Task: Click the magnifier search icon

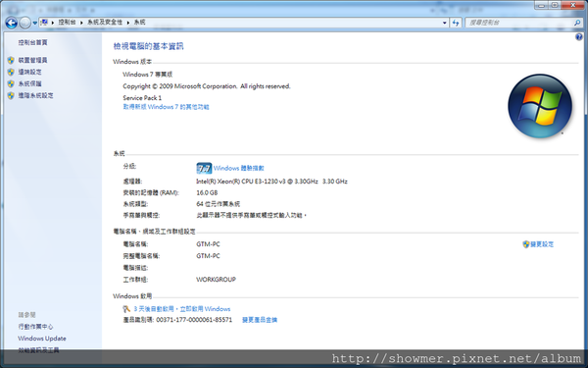Action: (577, 23)
